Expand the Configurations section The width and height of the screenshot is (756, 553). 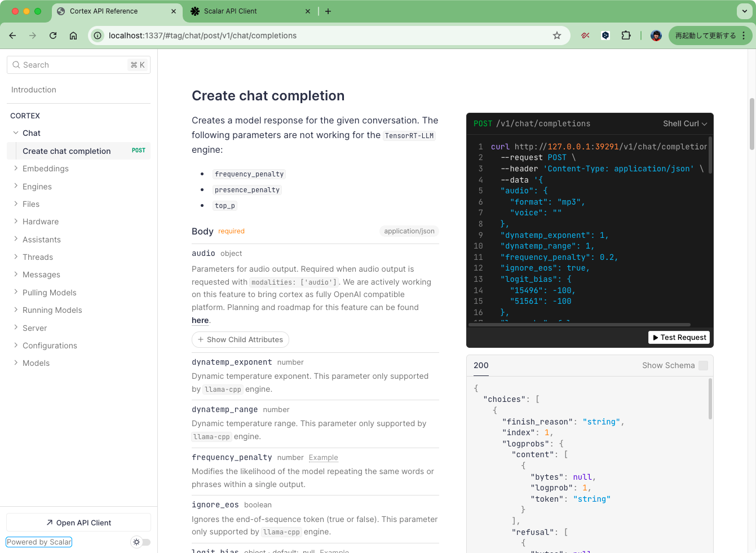pyautogui.click(x=50, y=346)
